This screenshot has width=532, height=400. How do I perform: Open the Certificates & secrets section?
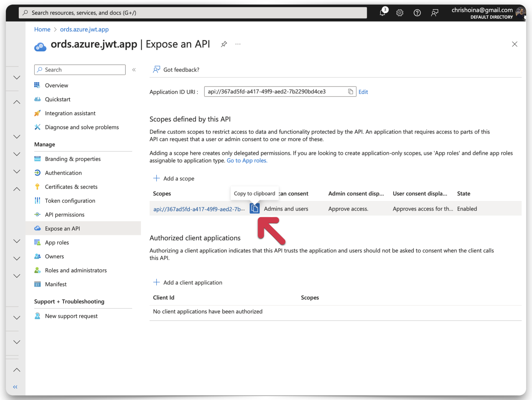point(71,187)
